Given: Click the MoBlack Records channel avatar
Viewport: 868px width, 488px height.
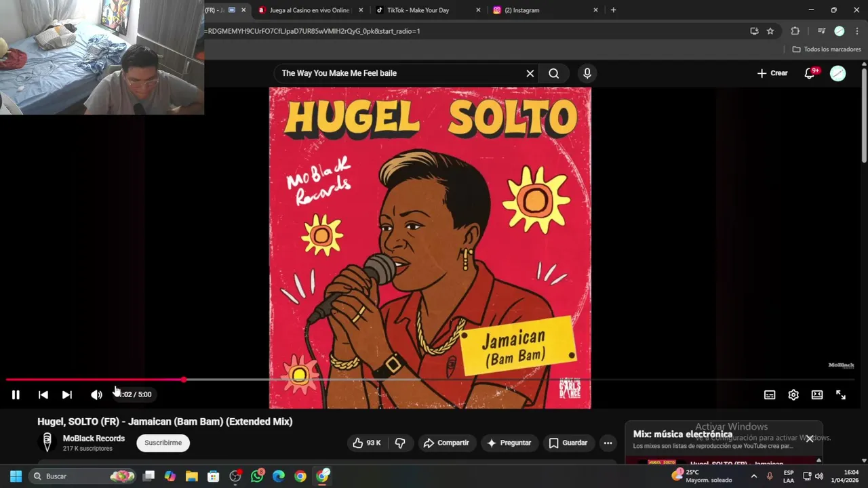Looking at the screenshot, I should [x=47, y=443].
